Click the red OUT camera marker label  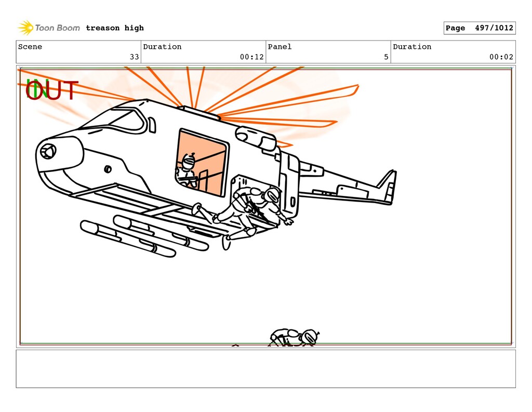point(52,90)
